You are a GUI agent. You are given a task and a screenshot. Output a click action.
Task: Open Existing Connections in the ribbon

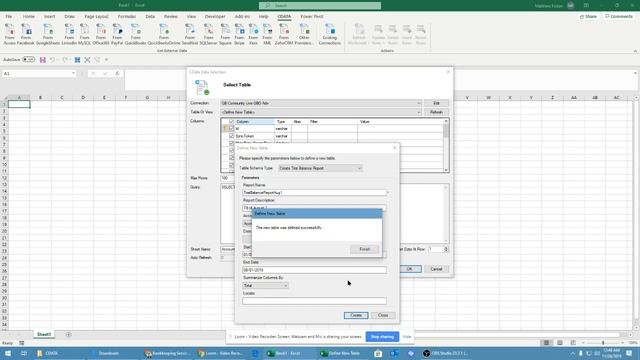click(329, 34)
